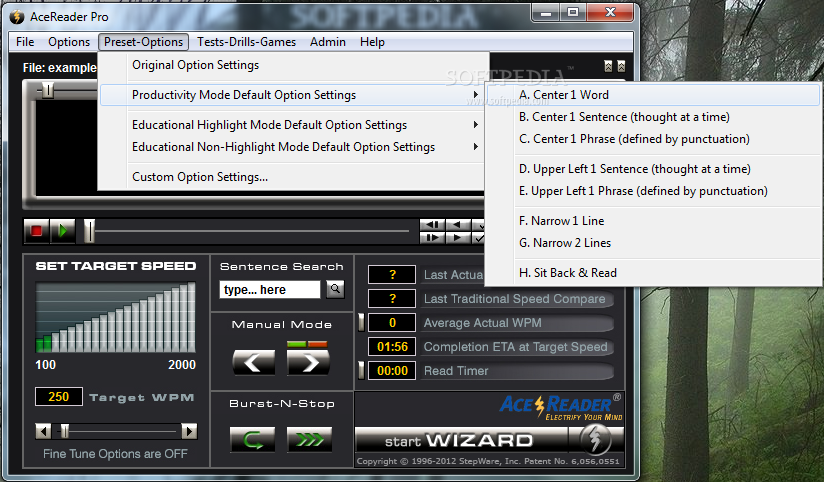Click the solid left-arrow rewind transport icon
This screenshot has height=482, width=824.
point(458,224)
